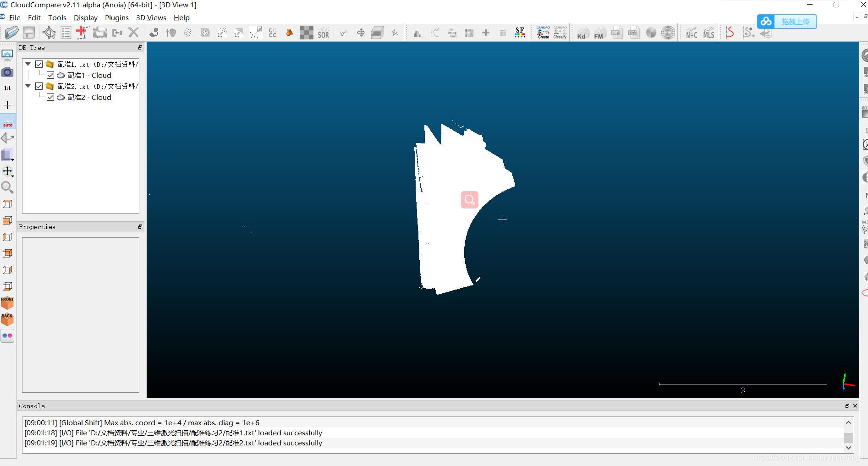Image resolution: width=868 pixels, height=466 pixels.
Task: Click the MLS smoothing plugin icon
Action: click(x=709, y=33)
